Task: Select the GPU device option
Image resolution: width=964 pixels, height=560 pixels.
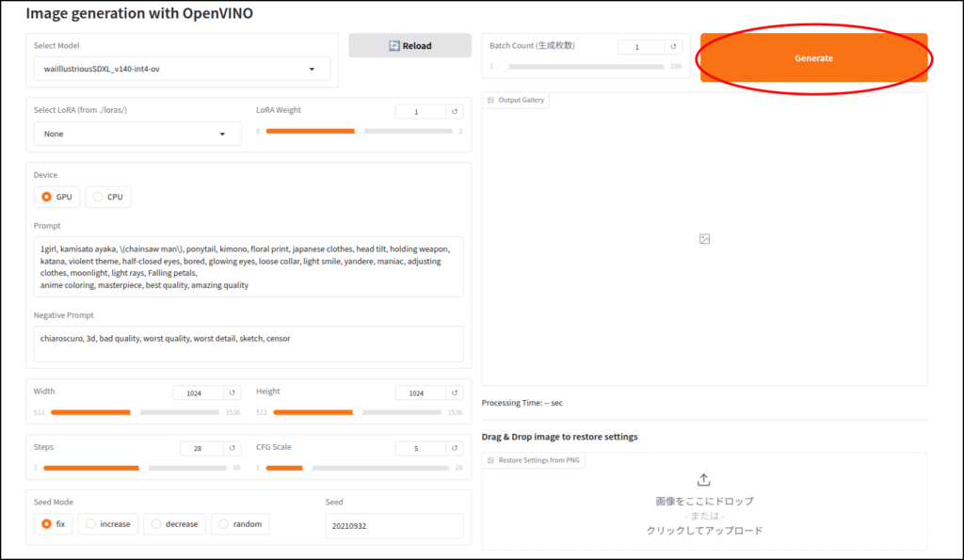Action: click(56, 197)
